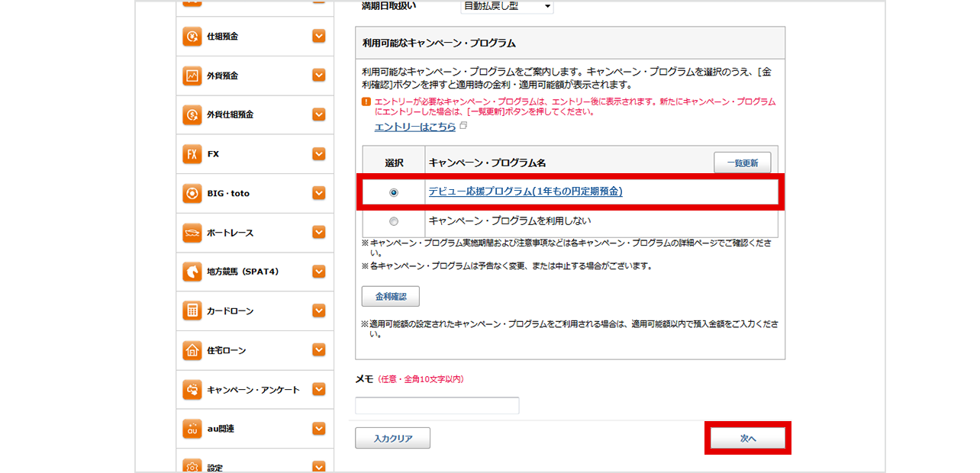The height and width of the screenshot is (473, 980).
Task: Click the 仕組預金 sidebar icon
Action: pos(192,37)
